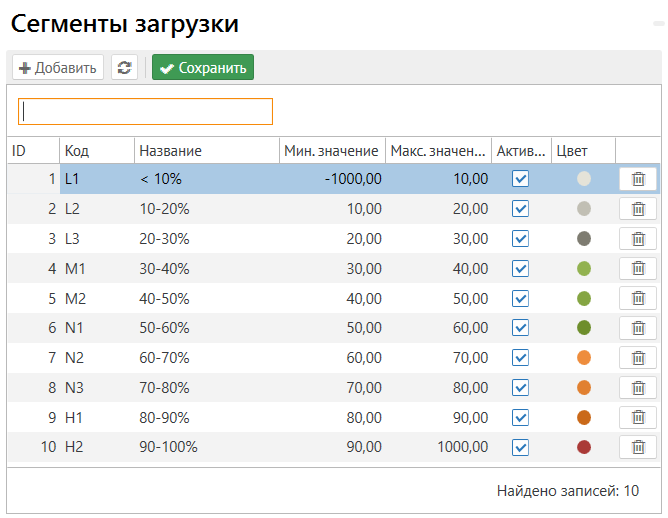668x518 pixels.
Task: Click the trash icon in the N3 row
Action: point(638,388)
